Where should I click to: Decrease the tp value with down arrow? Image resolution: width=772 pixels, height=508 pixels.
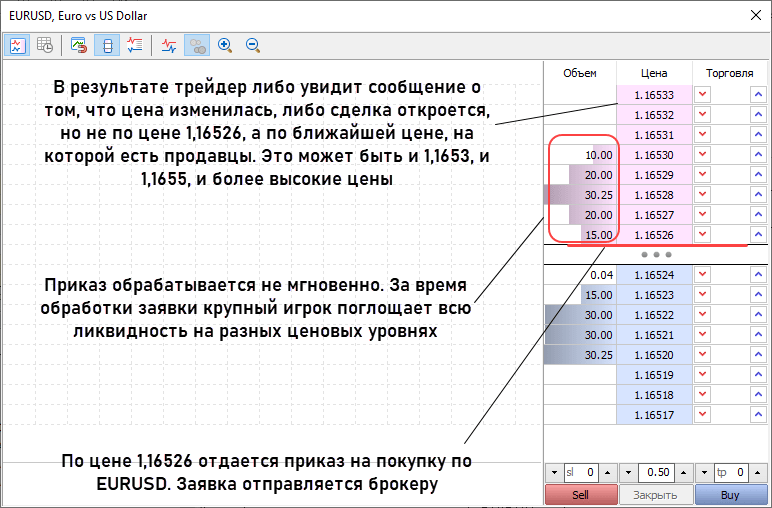[x=704, y=472]
